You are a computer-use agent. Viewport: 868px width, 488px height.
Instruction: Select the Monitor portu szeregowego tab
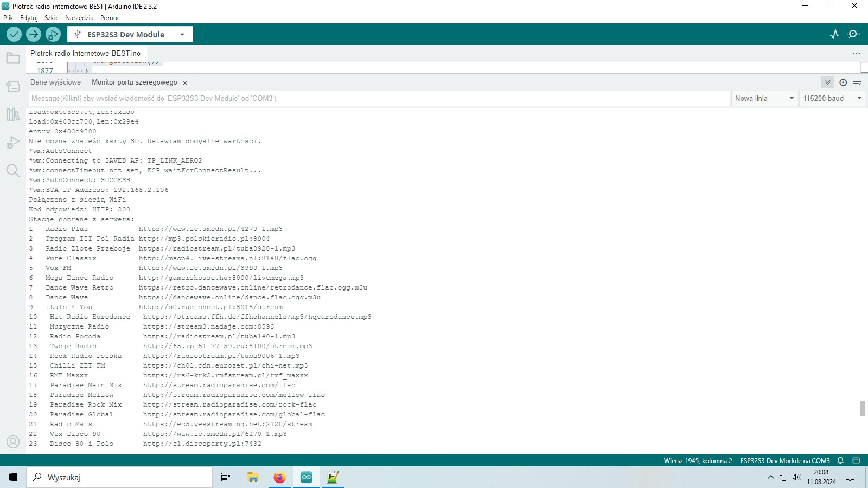pos(134,82)
